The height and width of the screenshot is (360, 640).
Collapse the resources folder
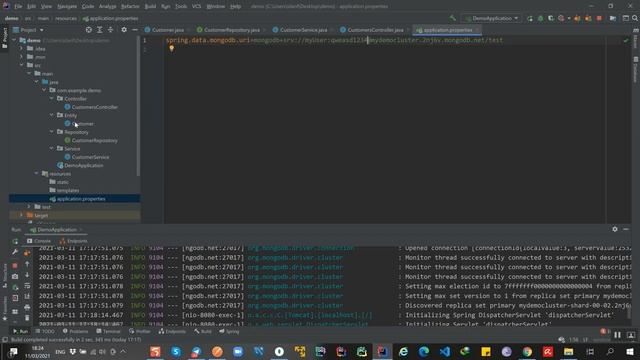[37, 173]
